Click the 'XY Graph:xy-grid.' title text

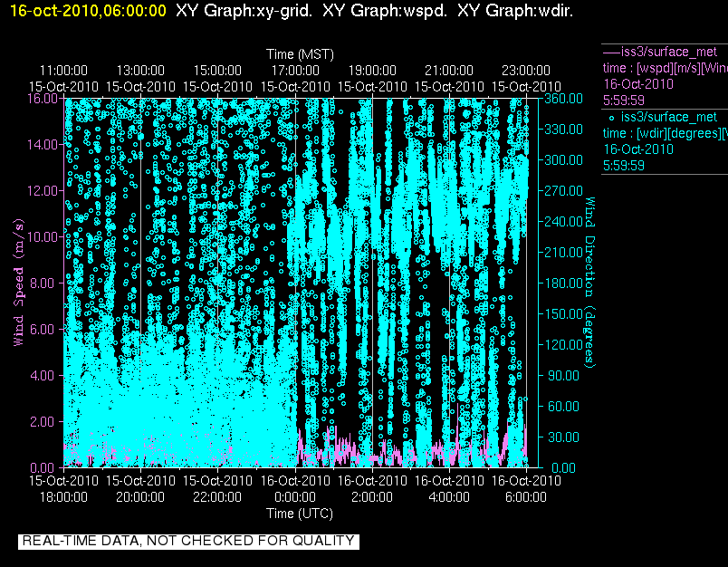point(244,11)
